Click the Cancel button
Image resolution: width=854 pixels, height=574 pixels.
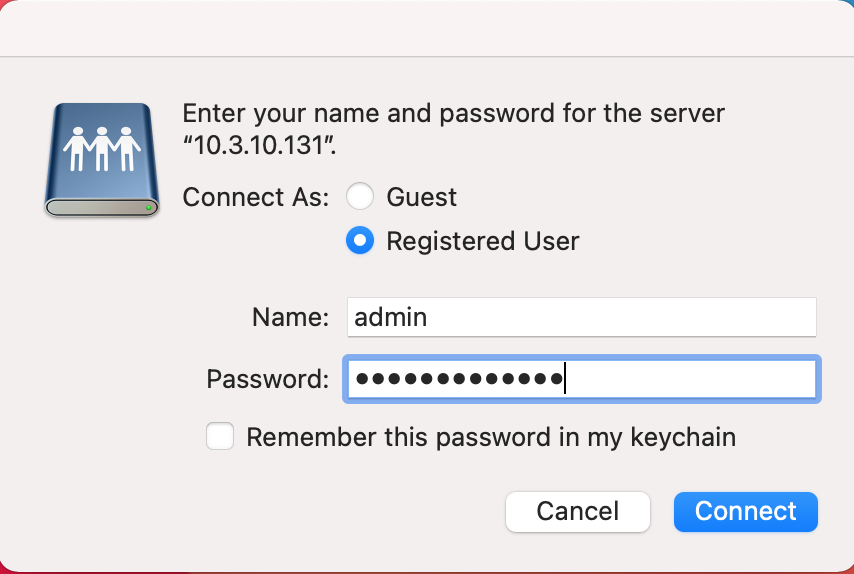[578, 511]
